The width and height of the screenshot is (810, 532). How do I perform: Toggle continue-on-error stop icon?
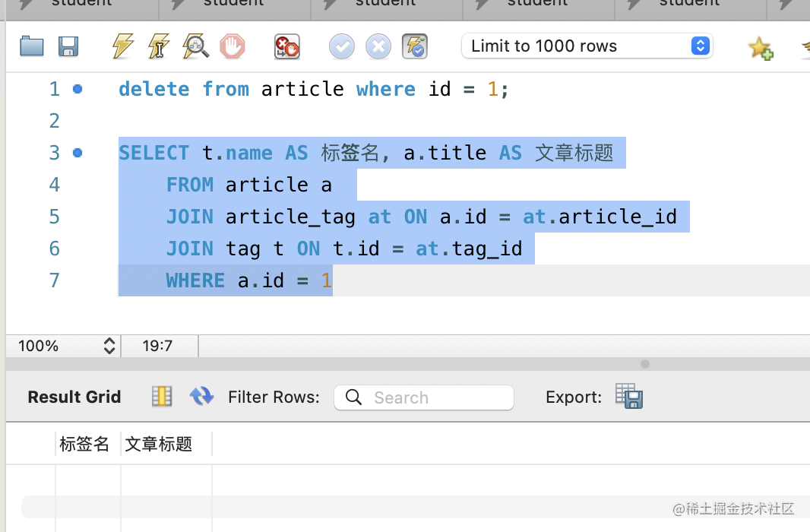coord(287,47)
